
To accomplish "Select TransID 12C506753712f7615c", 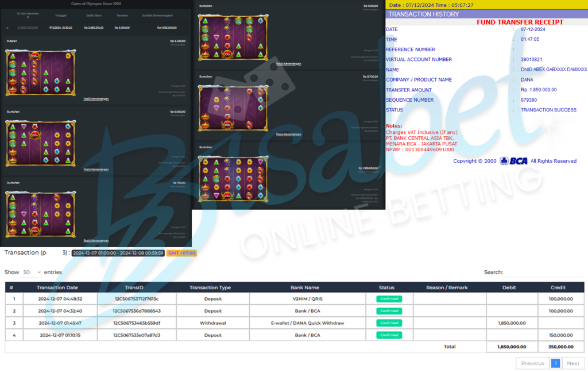I will point(137,299).
